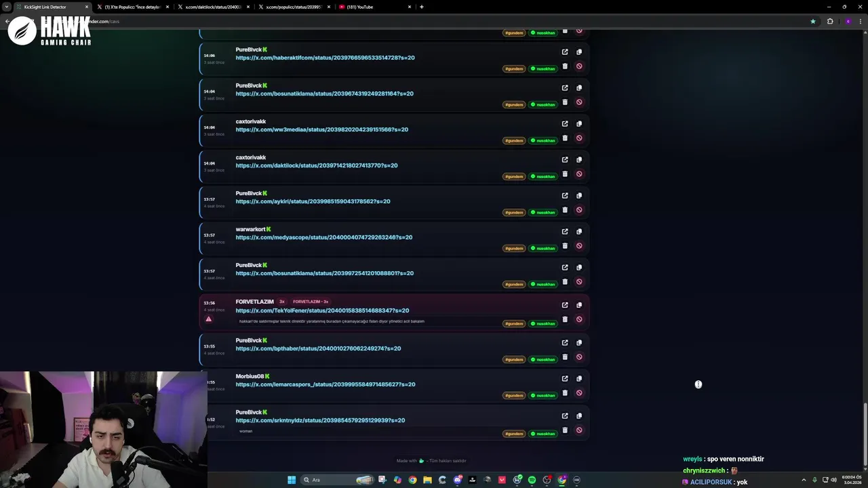Viewport: 868px width, 488px height.
Task: Follow the x.com/ww3mediaa status link
Action: point(321,129)
